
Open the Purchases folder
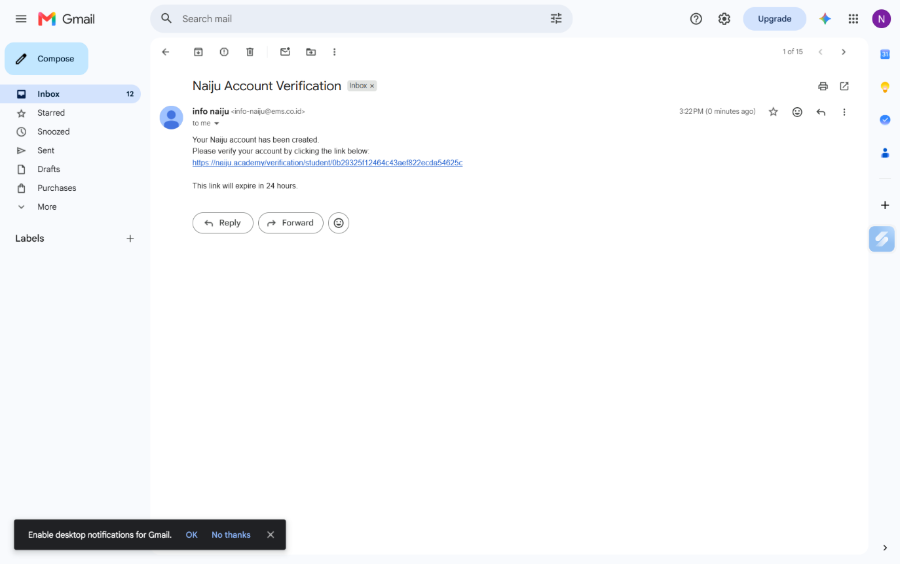click(x=70, y=188)
